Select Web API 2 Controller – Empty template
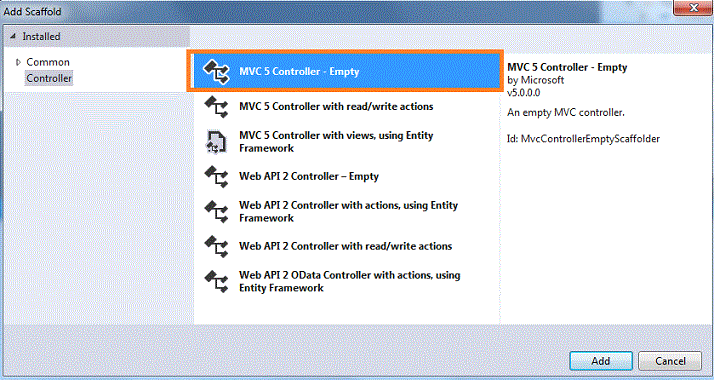 [x=346, y=176]
